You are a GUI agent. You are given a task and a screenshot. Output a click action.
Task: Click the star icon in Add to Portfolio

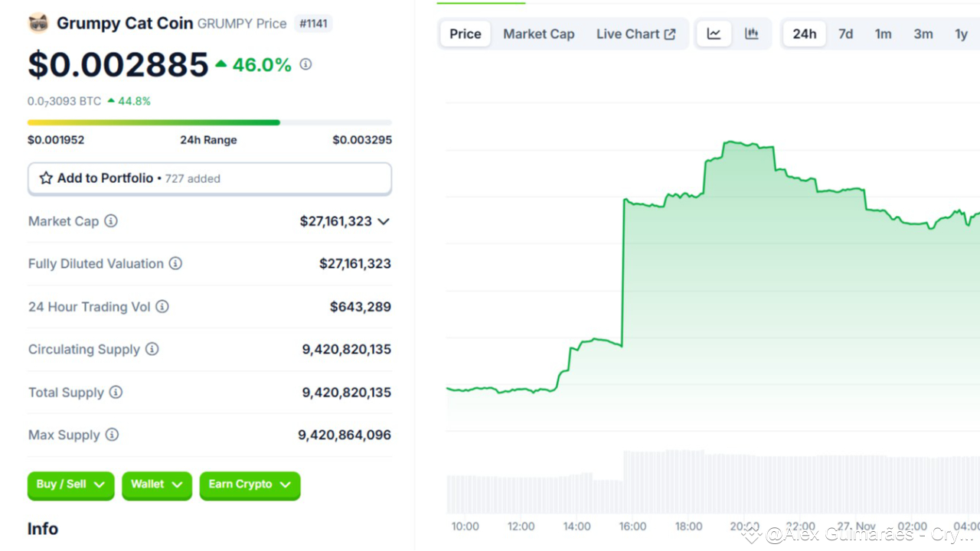point(46,178)
